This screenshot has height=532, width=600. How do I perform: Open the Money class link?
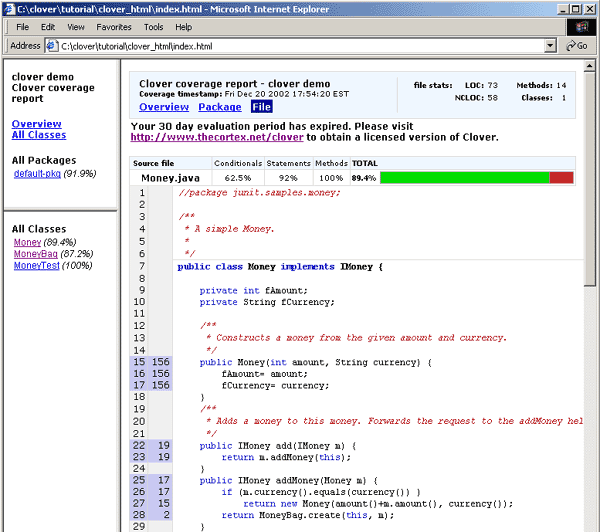pos(27,242)
